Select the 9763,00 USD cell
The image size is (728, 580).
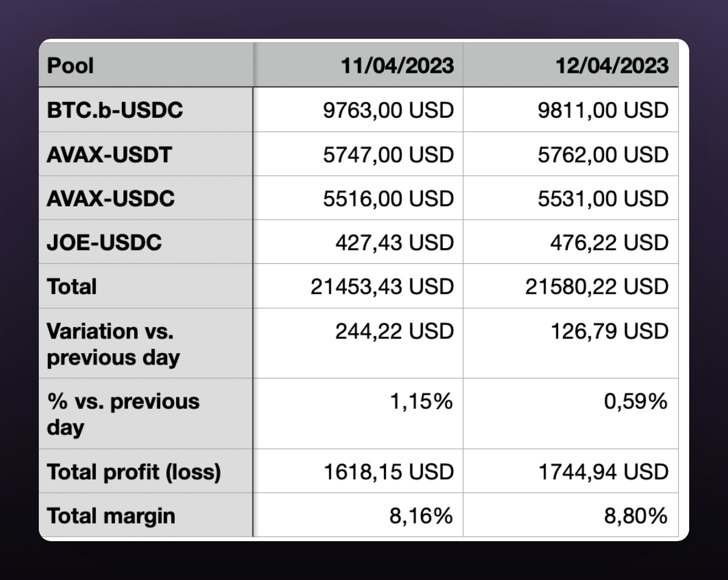[388, 110]
